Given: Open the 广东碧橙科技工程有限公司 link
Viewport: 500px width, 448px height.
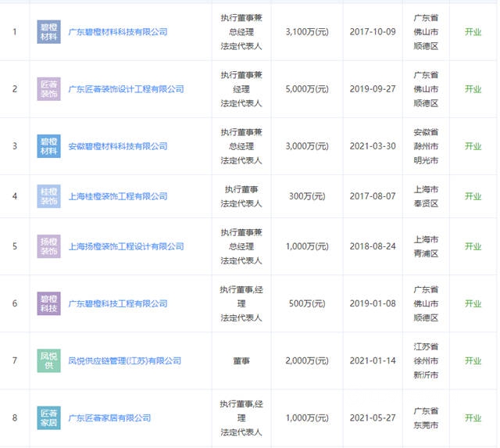Looking at the screenshot, I should pyautogui.click(x=118, y=303).
